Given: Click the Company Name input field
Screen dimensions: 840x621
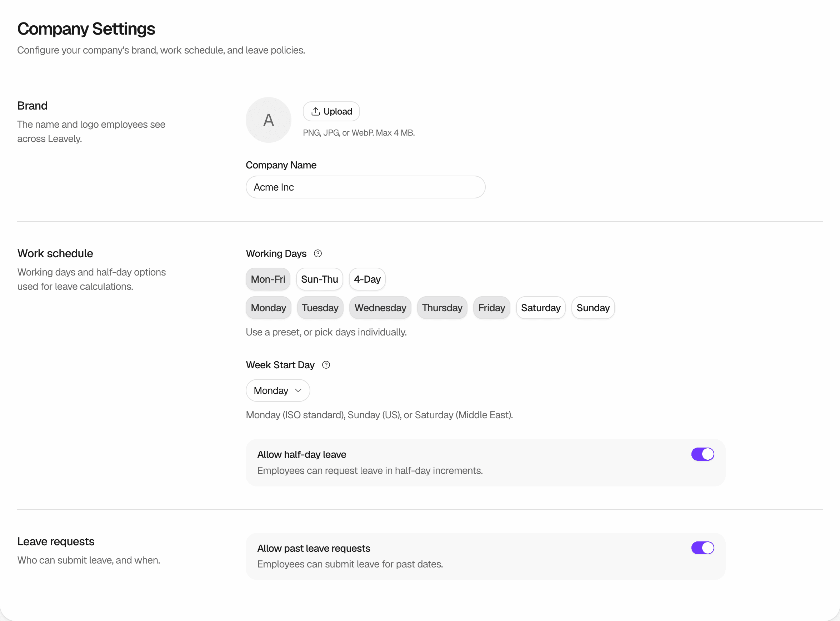Looking at the screenshot, I should click(x=365, y=187).
